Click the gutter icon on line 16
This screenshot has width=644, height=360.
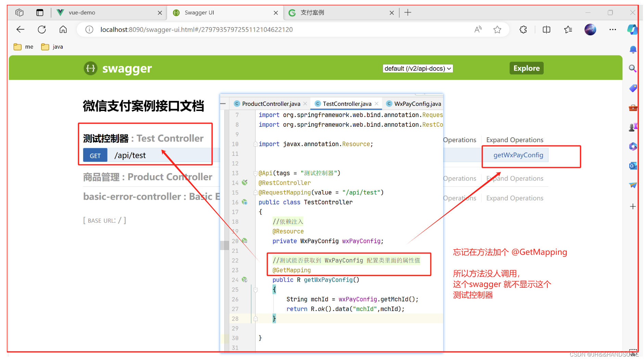pyautogui.click(x=244, y=202)
